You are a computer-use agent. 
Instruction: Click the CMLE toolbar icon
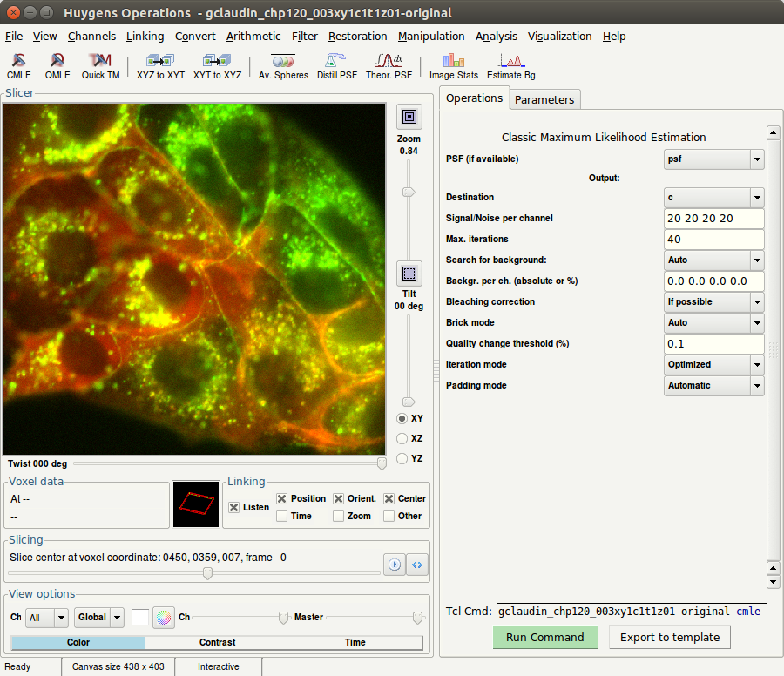pos(19,66)
